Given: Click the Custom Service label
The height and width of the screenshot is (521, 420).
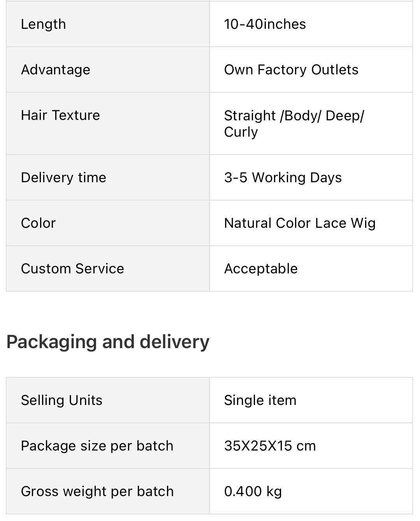Looking at the screenshot, I should (x=72, y=269).
